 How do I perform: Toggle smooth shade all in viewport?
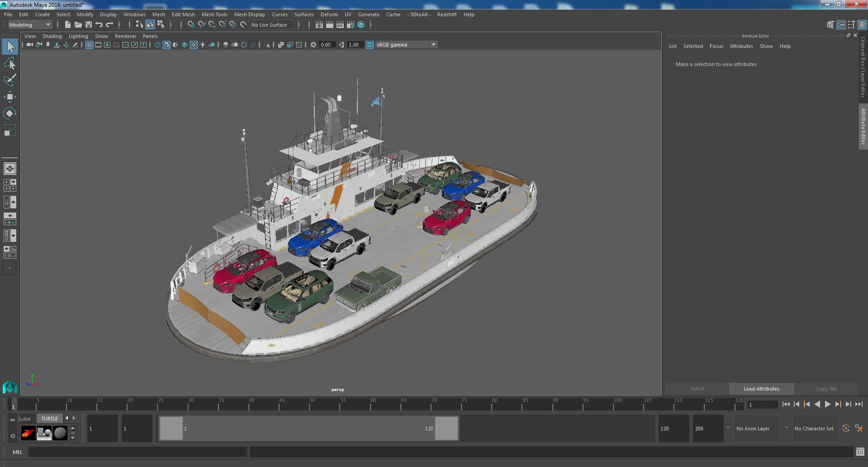click(166, 45)
